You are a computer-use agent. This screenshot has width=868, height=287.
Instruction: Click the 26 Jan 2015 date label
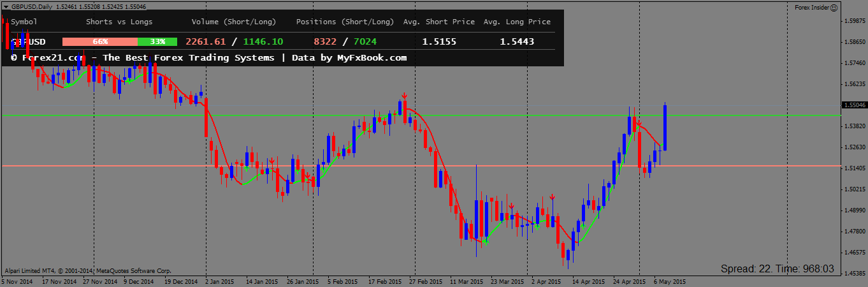point(303,281)
